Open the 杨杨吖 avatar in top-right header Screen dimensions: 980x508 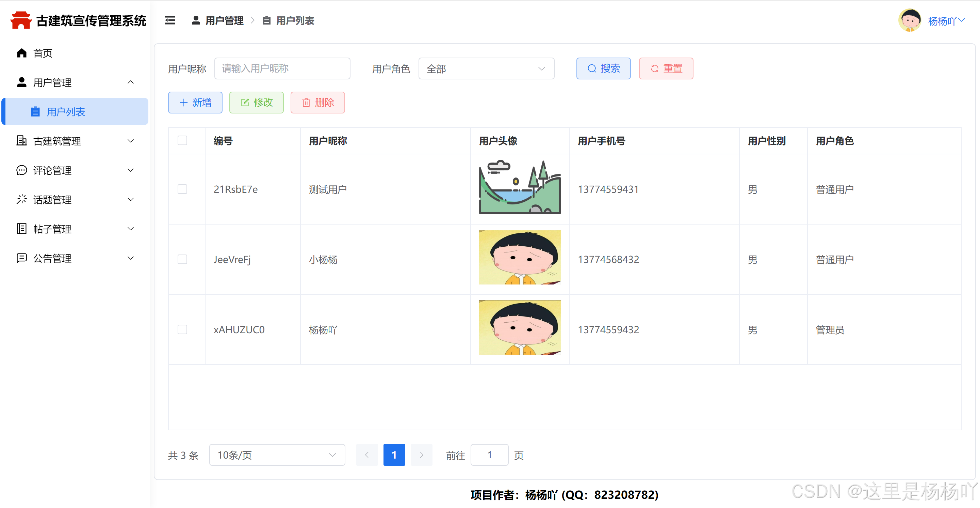(x=910, y=20)
